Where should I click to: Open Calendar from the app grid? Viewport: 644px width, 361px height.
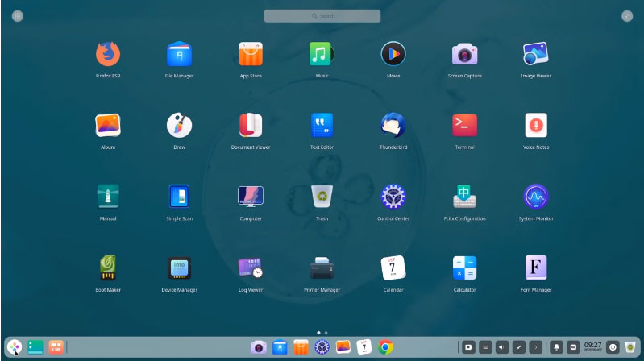click(x=393, y=268)
